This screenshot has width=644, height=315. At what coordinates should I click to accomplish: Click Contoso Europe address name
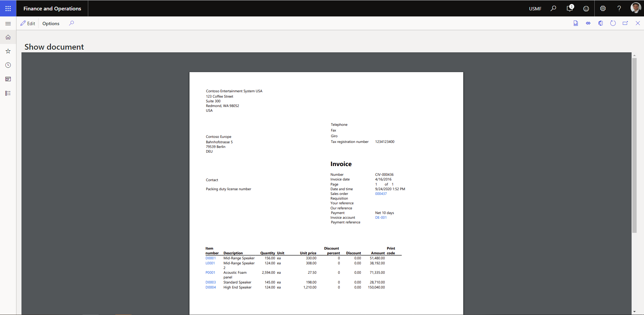(218, 137)
